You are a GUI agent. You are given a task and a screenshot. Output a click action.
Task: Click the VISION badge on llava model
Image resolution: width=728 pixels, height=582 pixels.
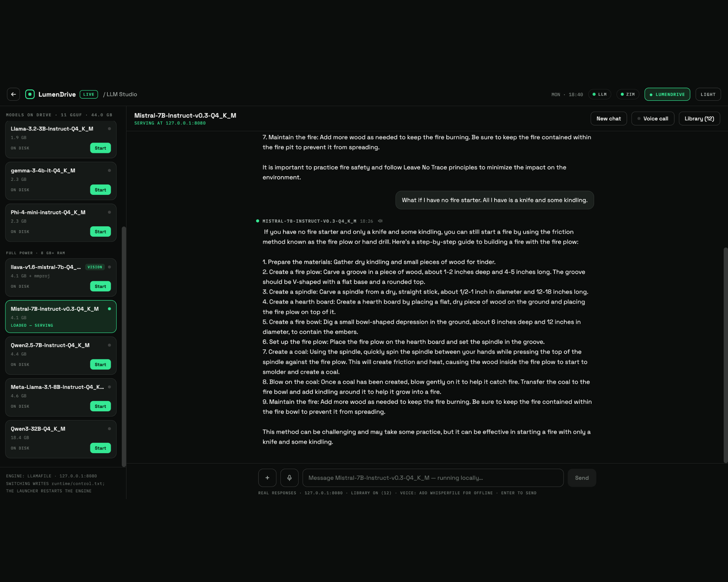click(95, 267)
